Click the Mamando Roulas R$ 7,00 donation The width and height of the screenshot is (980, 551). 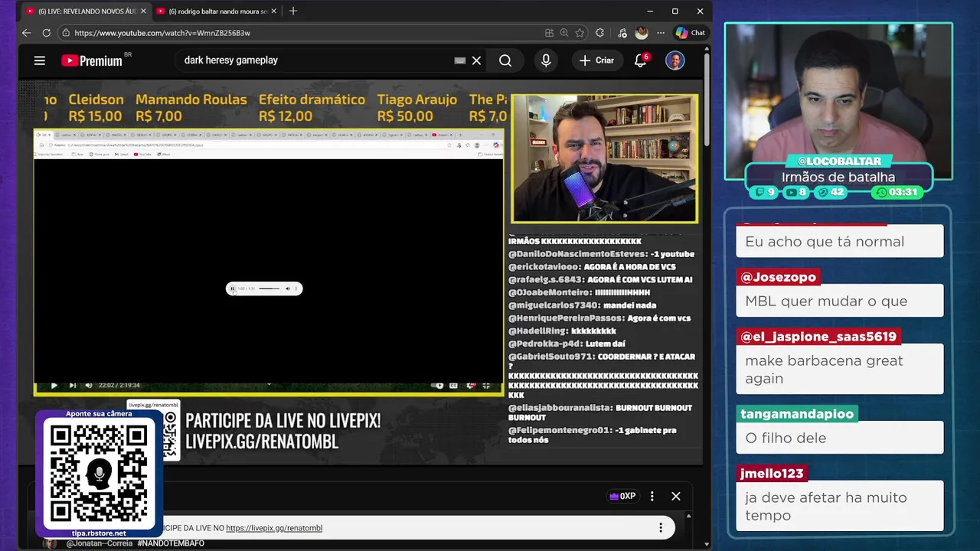pyautogui.click(x=191, y=108)
